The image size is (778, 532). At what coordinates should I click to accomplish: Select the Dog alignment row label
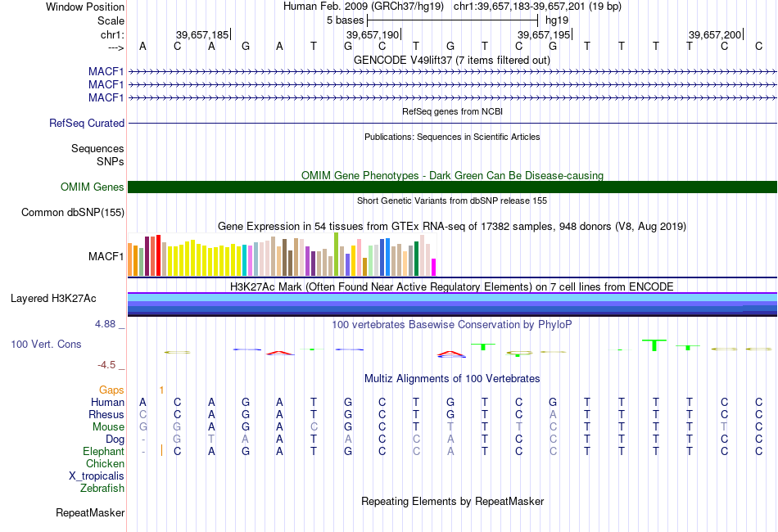[x=115, y=440]
